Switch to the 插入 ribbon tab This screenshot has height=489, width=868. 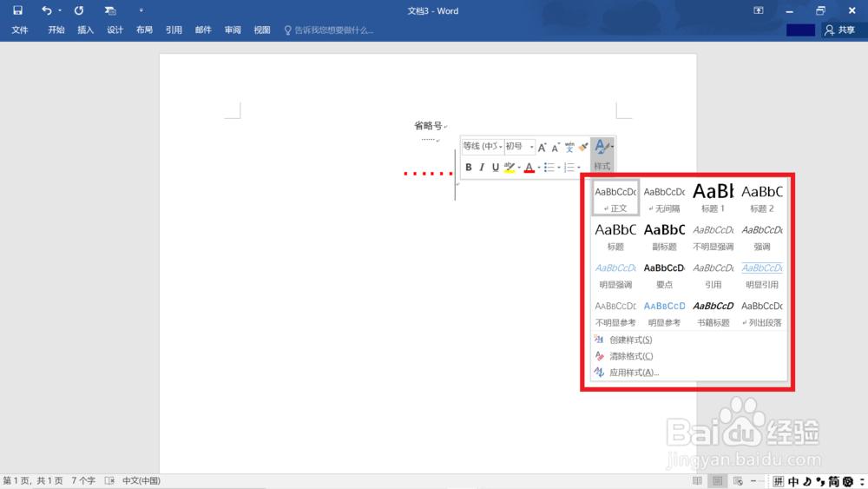click(85, 30)
